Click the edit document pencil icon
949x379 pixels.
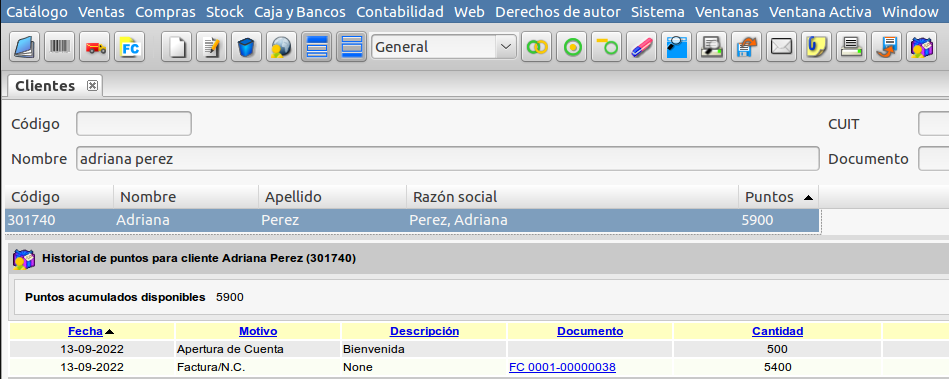point(211,47)
